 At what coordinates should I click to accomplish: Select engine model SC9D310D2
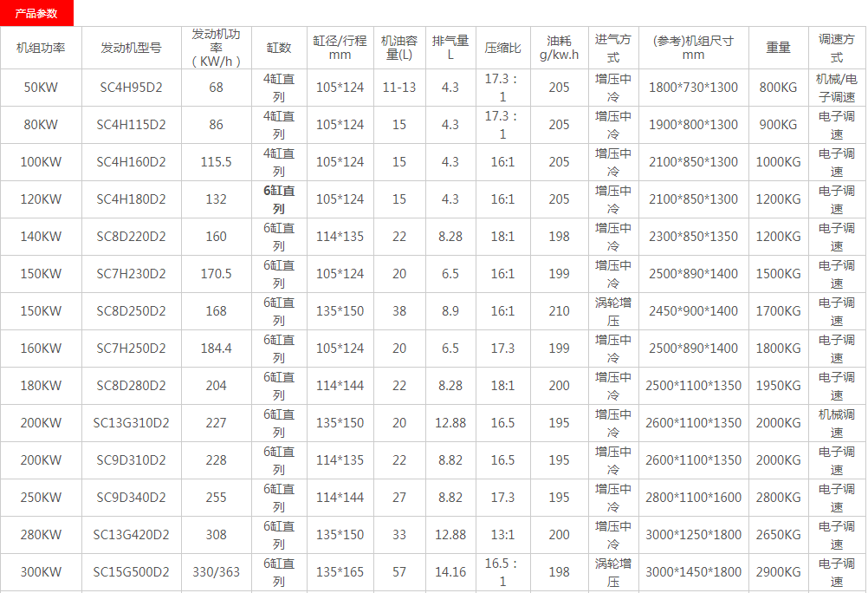coord(131,460)
